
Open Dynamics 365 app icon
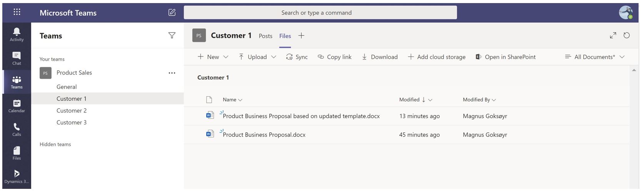tap(17, 176)
